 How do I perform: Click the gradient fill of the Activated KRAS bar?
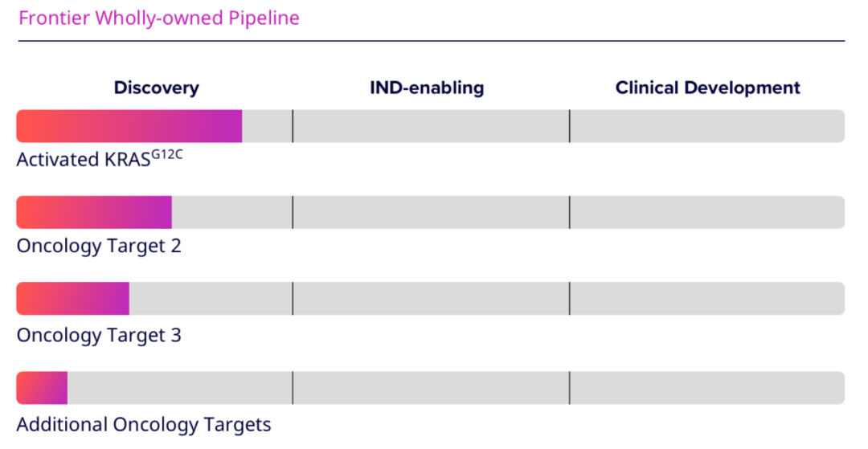(x=129, y=126)
